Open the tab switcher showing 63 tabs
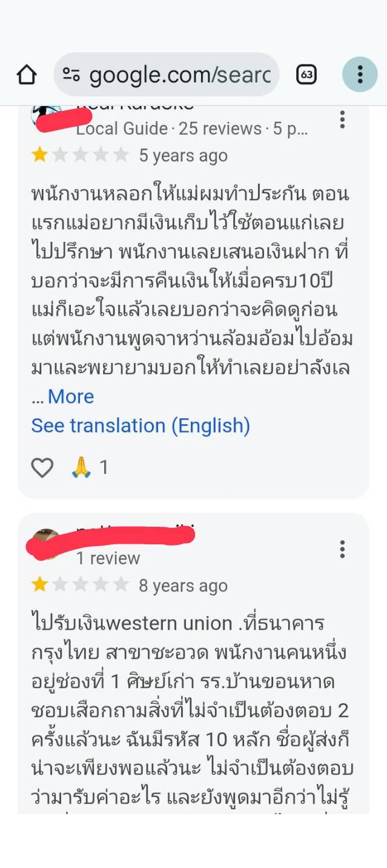Viewport: 387px width, 868px height. 306,75
